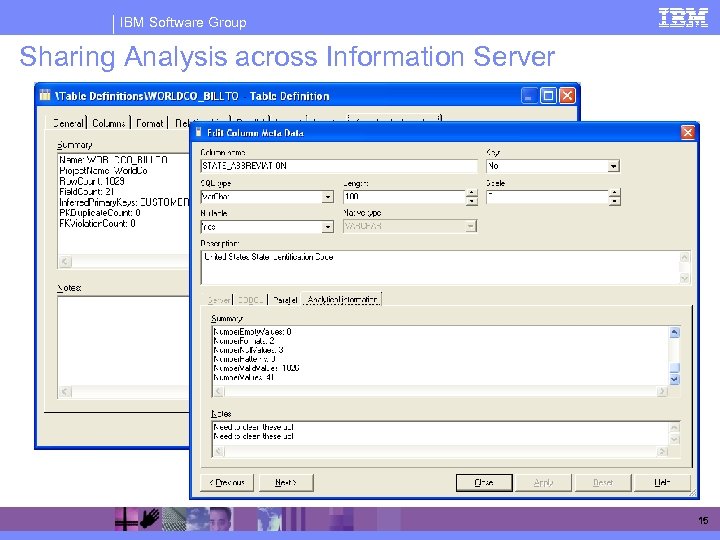Image resolution: width=720 pixels, height=540 pixels.
Task: Select the PKDuplicateCount: 0 line
Action: tap(100, 213)
